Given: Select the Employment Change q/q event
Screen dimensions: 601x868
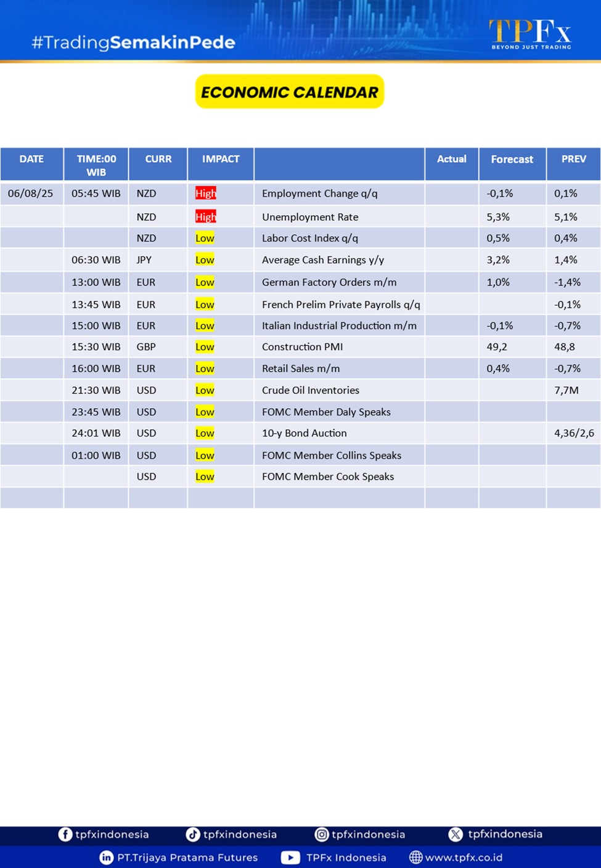Looking at the screenshot, I should pyautogui.click(x=320, y=194).
